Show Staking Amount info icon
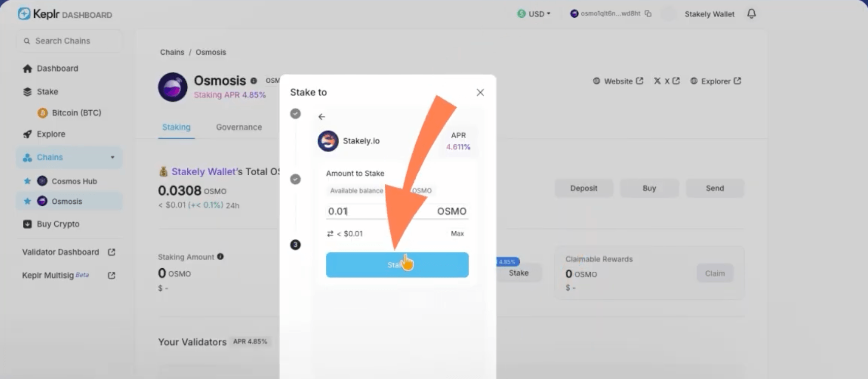Image resolution: width=868 pixels, height=379 pixels. 220,257
